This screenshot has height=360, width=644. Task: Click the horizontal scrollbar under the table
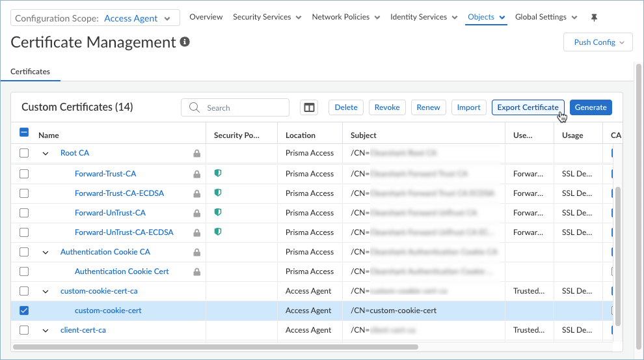(215, 347)
